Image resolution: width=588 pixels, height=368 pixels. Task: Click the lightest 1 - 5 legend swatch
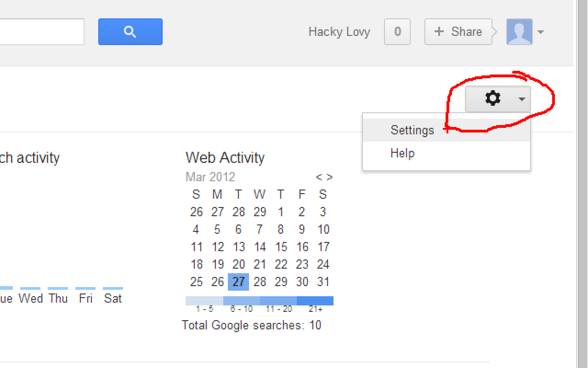[x=204, y=301]
